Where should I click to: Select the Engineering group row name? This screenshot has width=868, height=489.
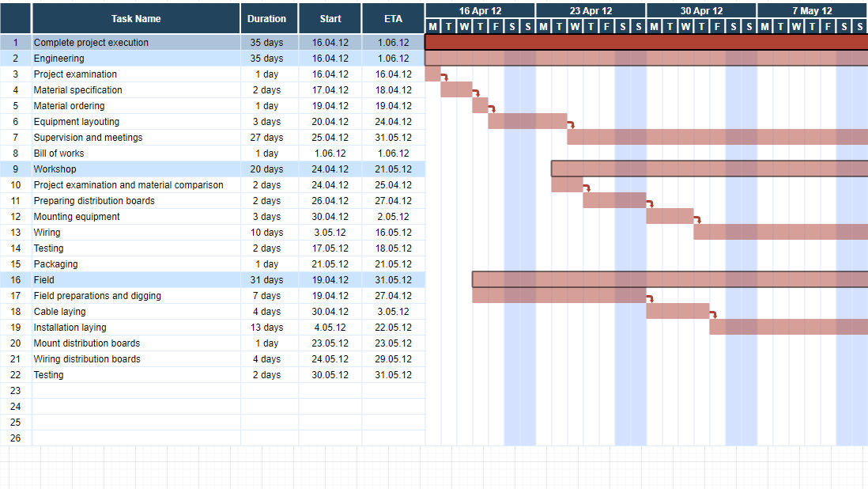pos(58,59)
